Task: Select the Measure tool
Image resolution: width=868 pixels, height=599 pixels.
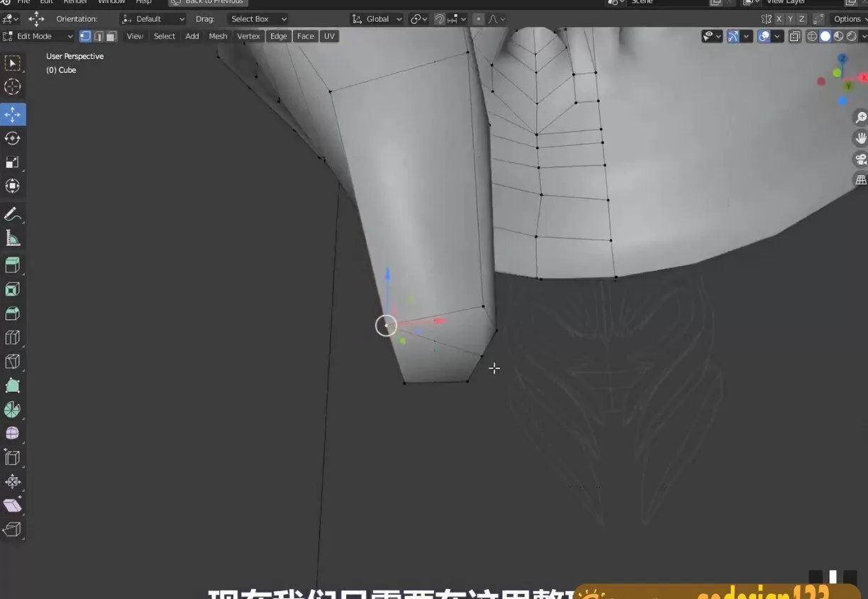Action: coord(14,237)
